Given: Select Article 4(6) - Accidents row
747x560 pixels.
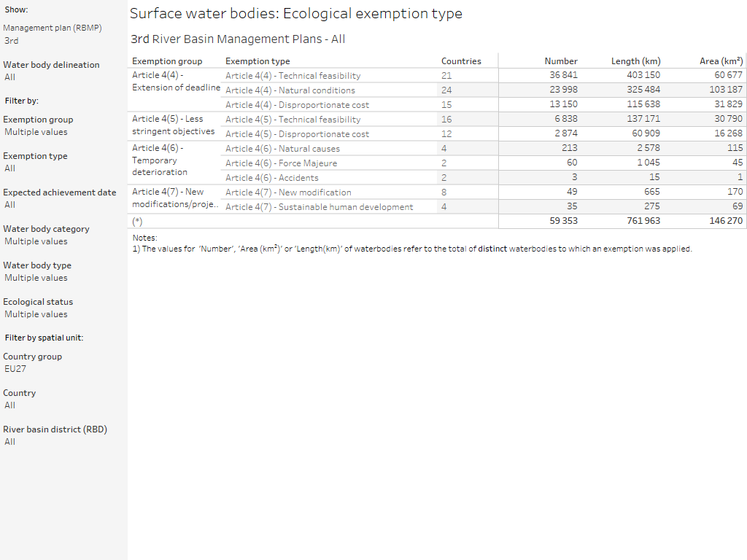Looking at the screenshot, I should [x=272, y=178].
